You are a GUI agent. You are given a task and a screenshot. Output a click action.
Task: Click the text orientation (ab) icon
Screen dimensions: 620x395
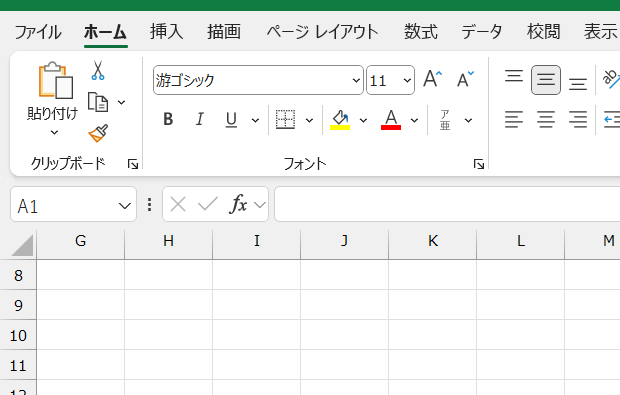tap(611, 79)
